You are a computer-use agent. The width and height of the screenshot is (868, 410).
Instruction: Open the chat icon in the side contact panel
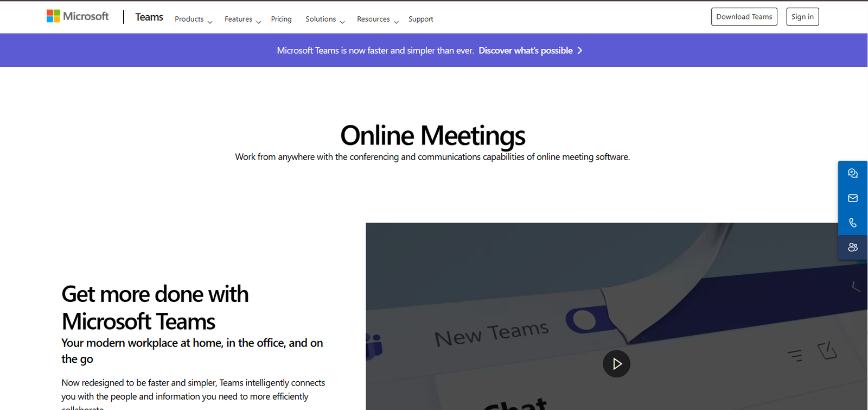tap(853, 173)
